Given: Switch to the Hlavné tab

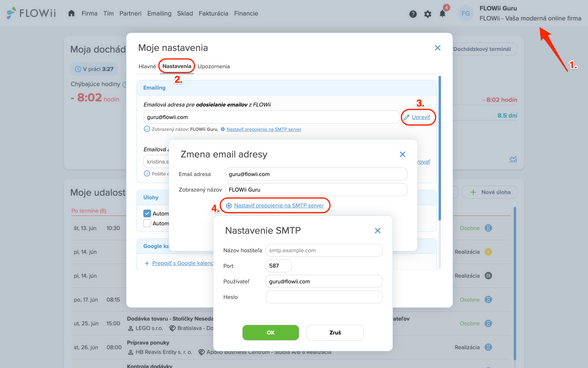Looking at the screenshot, I should (x=147, y=66).
